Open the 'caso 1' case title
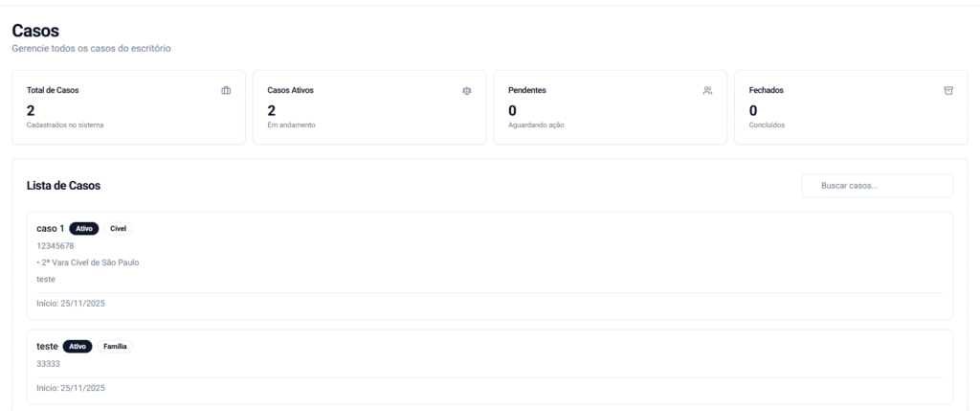Screen dimensions: 980x411 pos(50,229)
